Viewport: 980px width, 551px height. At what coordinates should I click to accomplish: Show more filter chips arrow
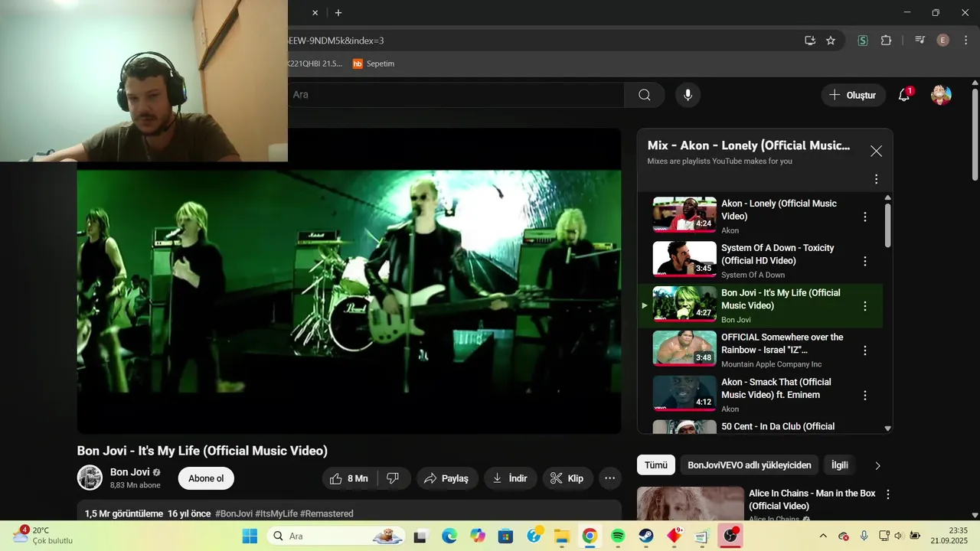pyautogui.click(x=877, y=465)
